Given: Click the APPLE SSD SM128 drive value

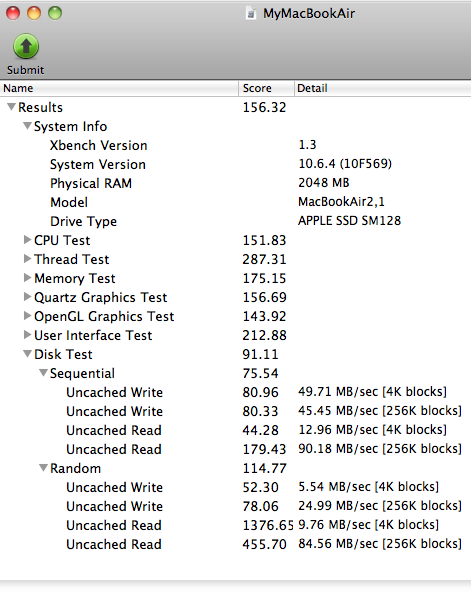Looking at the screenshot, I should pyautogui.click(x=349, y=220).
